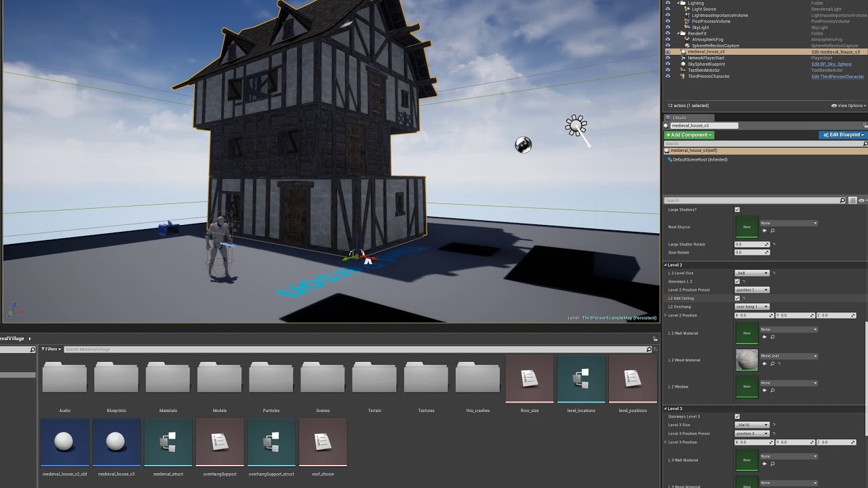Click the green Wood_Inst material thumbnail
Image resolution: width=868 pixels, height=488 pixels.
[x=747, y=359]
